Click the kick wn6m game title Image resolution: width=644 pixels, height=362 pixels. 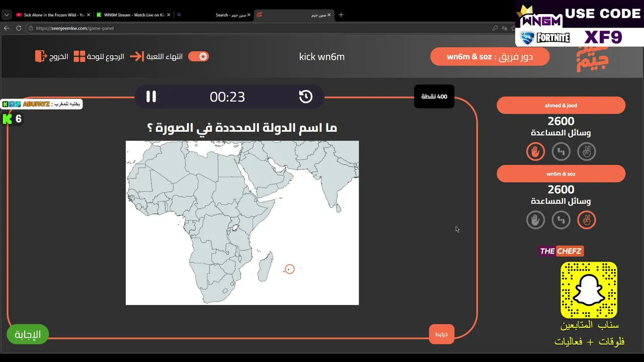pos(322,56)
